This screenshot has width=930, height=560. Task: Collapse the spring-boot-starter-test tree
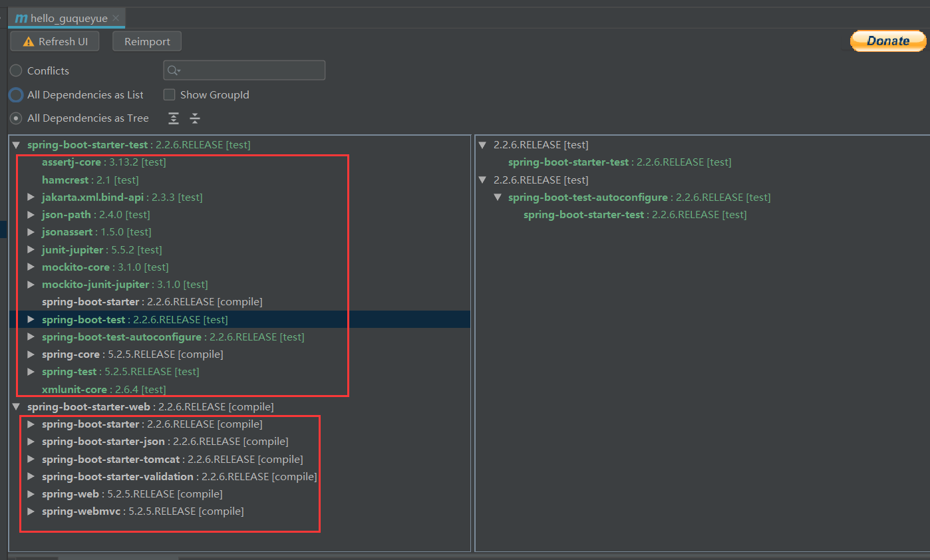pyautogui.click(x=17, y=144)
